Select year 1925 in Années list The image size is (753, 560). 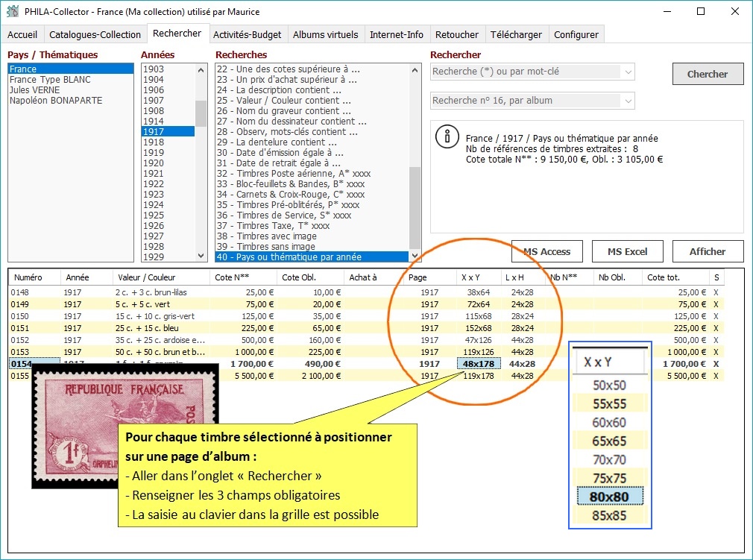point(168,215)
